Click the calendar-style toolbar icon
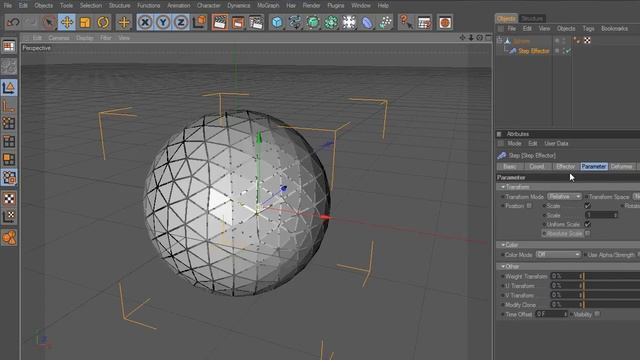 (x=424, y=22)
